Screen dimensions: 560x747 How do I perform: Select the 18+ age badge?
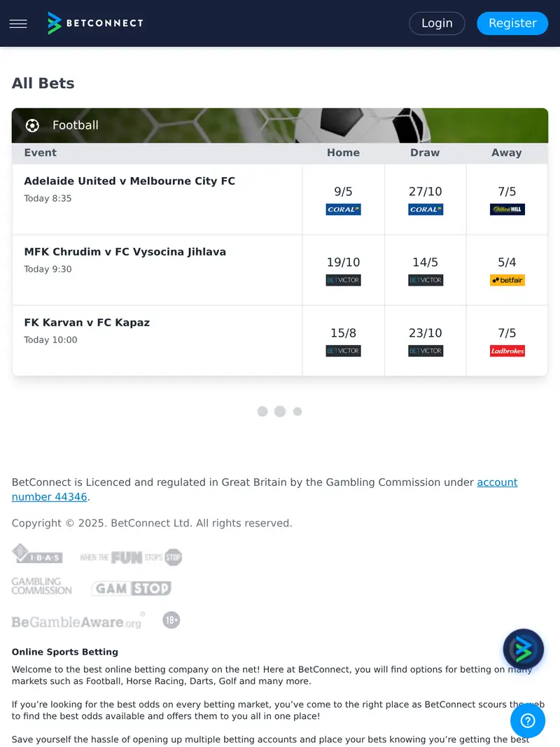[171, 620]
